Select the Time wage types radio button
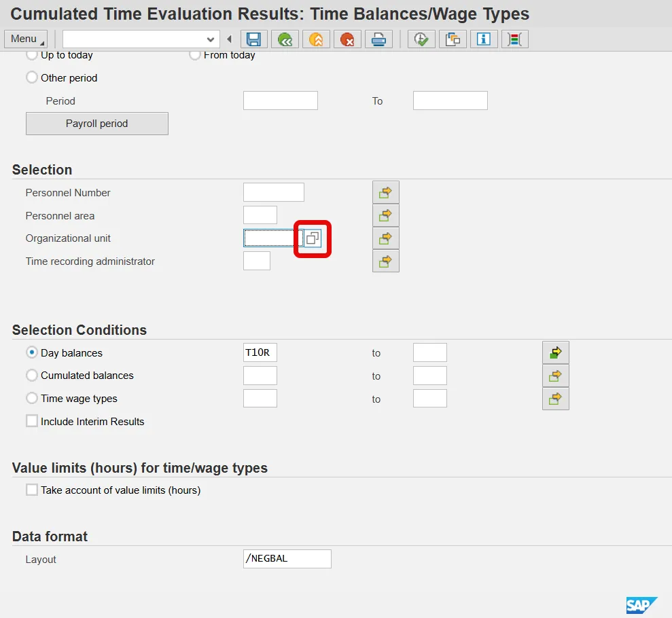The image size is (672, 618). (32, 399)
